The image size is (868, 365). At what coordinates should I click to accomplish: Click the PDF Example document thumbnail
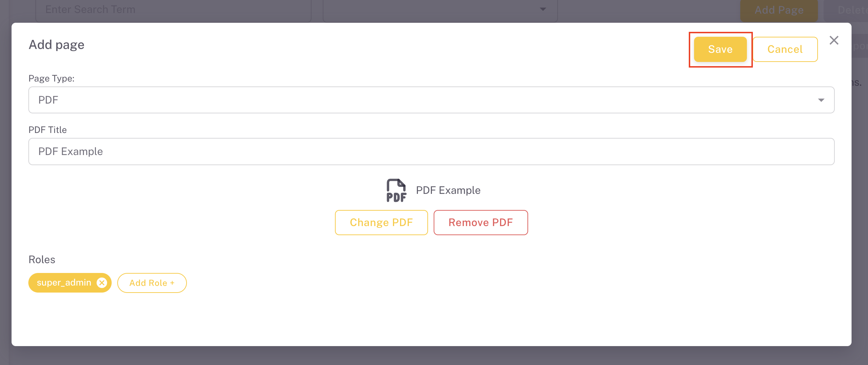click(x=395, y=190)
